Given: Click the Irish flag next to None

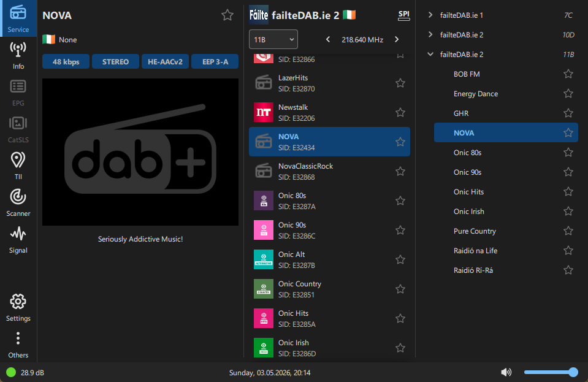Looking at the screenshot, I should click(49, 39).
